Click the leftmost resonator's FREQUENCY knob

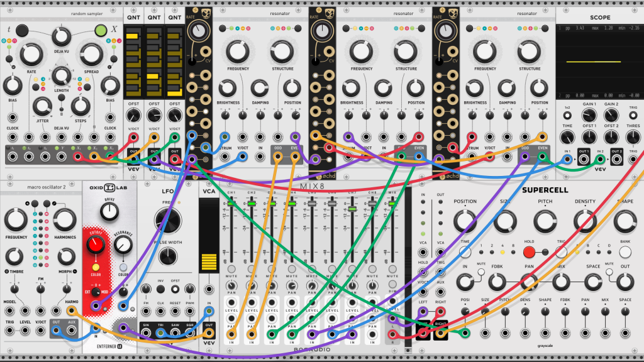coord(237,52)
